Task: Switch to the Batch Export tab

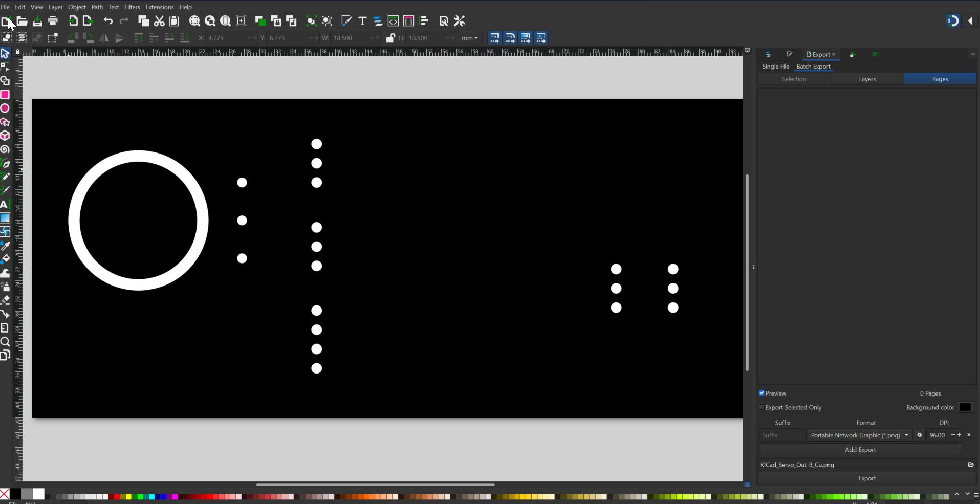Action: (x=813, y=67)
